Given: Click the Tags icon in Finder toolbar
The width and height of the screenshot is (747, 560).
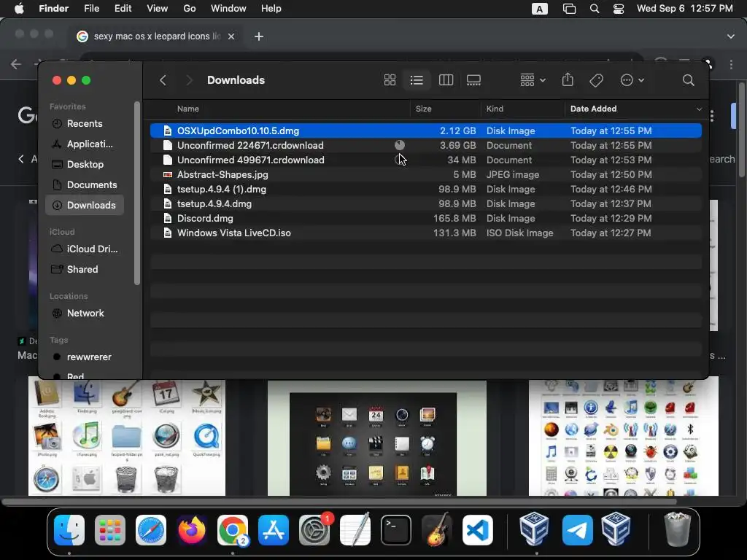Looking at the screenshot, I should pyautogui.click(x=597, y=80).
